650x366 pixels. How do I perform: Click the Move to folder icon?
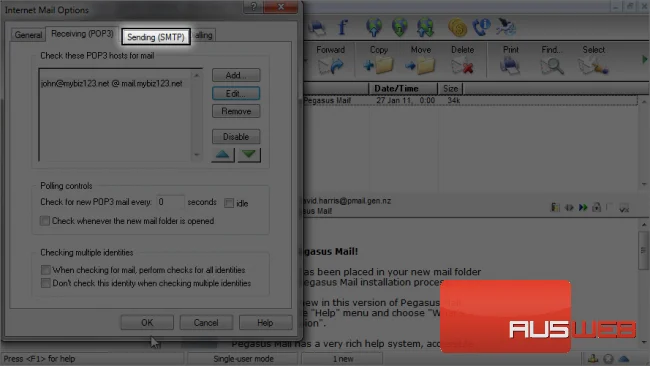[420, 66]
